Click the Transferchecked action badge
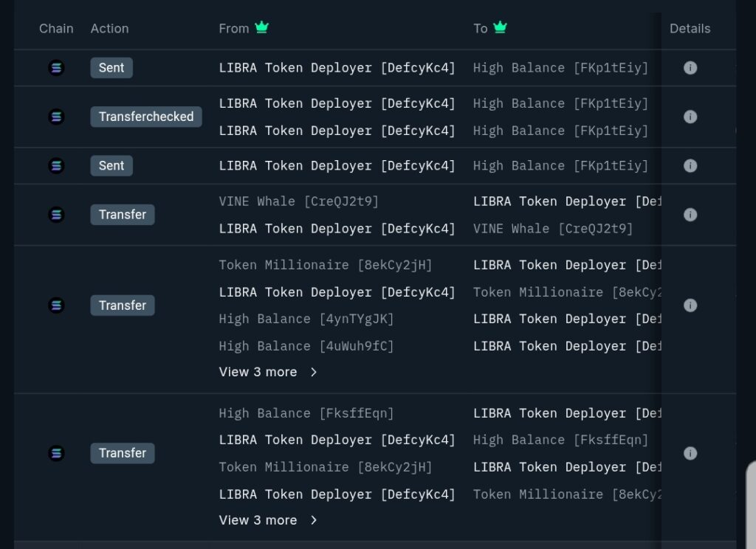The image size is (756, 549). click(x=146, y=117)
